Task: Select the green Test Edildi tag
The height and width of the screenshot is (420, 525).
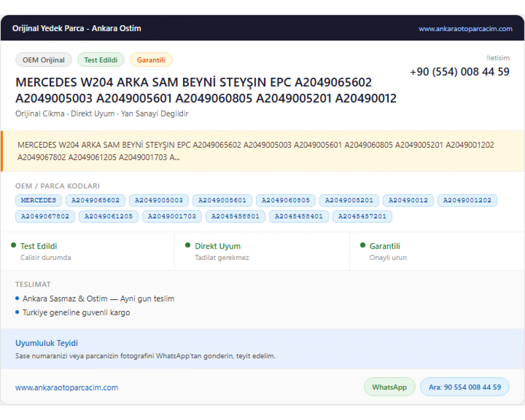Action: [x=101, y=60]
